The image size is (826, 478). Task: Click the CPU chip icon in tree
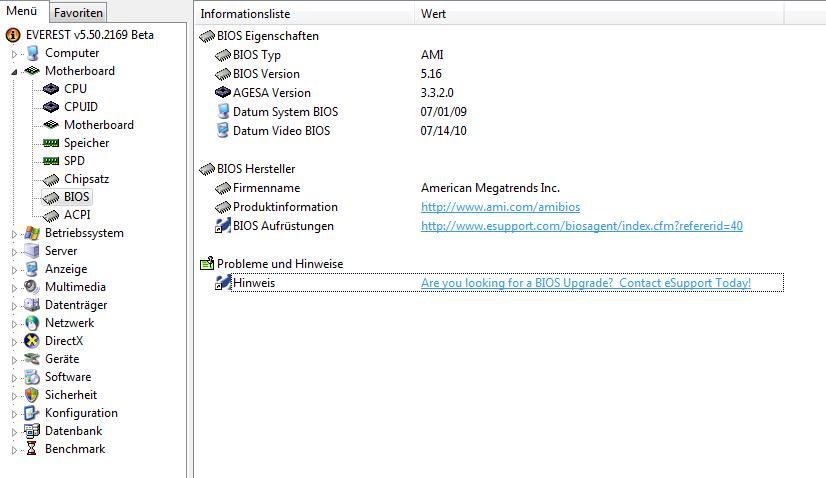pyautogui.click(x=51, y=89)
